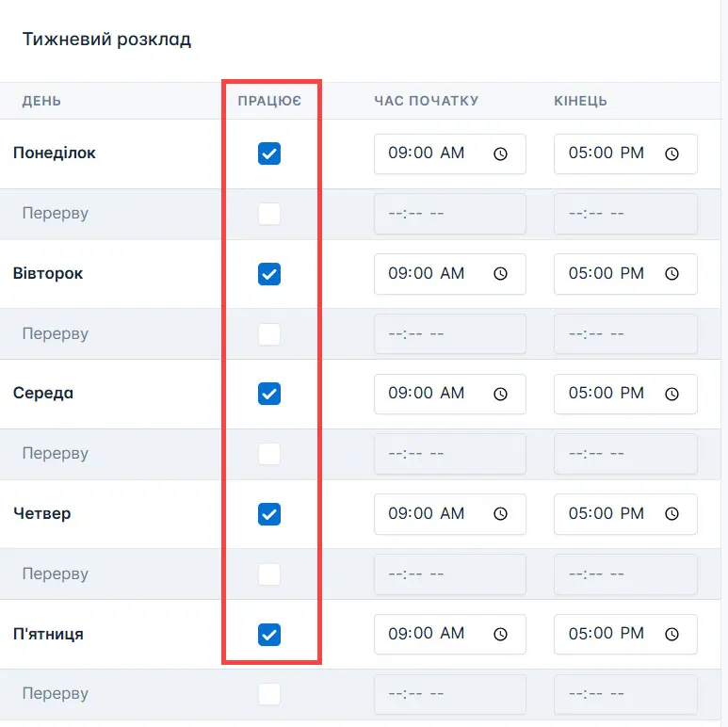Click the Перерву label under Четвер
The width and height of the screenshot is (728, 727).
pyautogui.click(x=56, y=574)
